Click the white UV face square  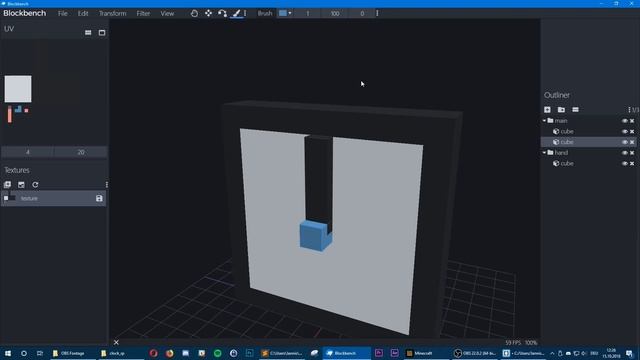[x=18, y=89]
